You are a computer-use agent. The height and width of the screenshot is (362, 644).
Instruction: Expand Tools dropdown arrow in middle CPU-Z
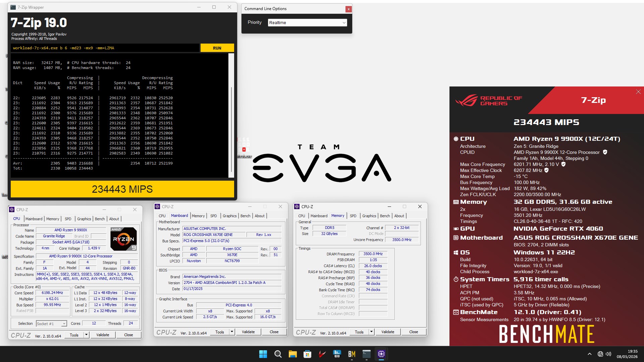click(x=232, y=332)
